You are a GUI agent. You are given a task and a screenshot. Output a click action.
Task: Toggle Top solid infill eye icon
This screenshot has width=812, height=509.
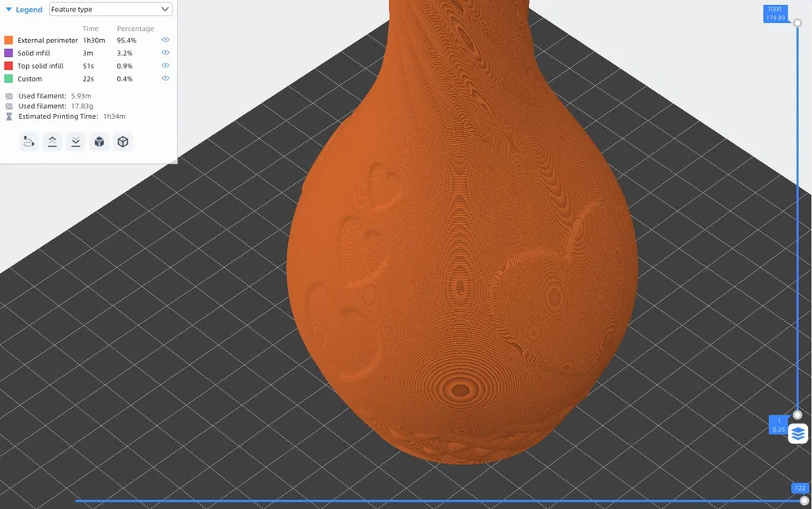coord(165,65)
